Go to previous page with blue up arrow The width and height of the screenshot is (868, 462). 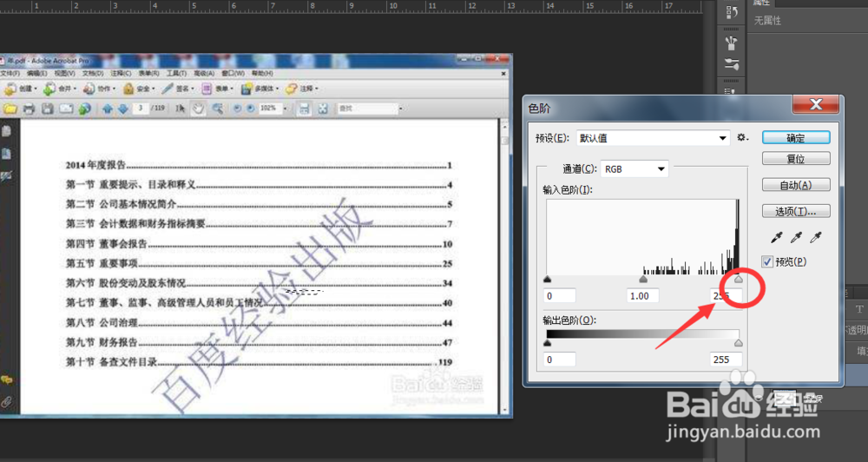(108, 109)
